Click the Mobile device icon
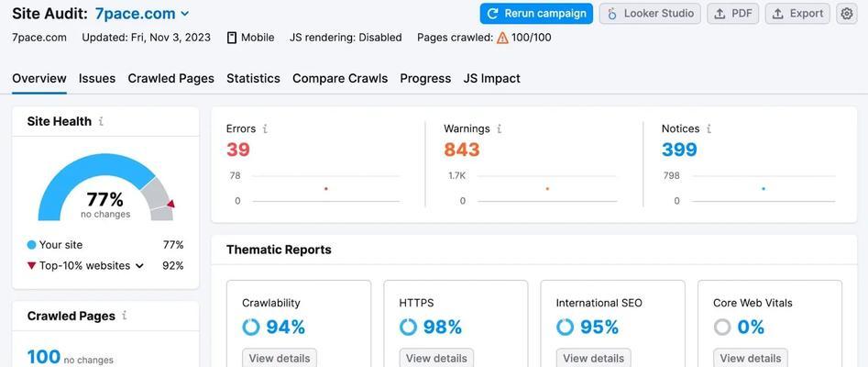This screenshot has height=367, width=868. (x=232, y=38)
